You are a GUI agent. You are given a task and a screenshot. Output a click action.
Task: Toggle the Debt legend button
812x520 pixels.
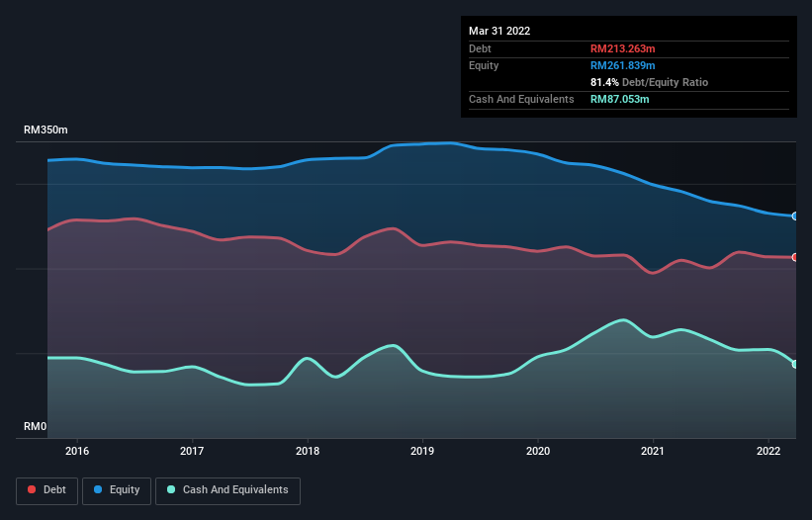[46, 490]
